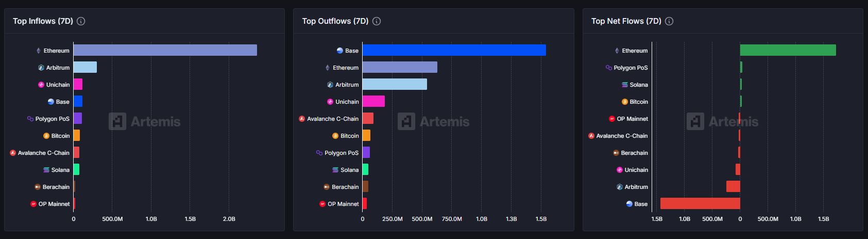
Task: Click the Polygon PoS label in Top Net Flows
Action: click(x=631, y=68)
